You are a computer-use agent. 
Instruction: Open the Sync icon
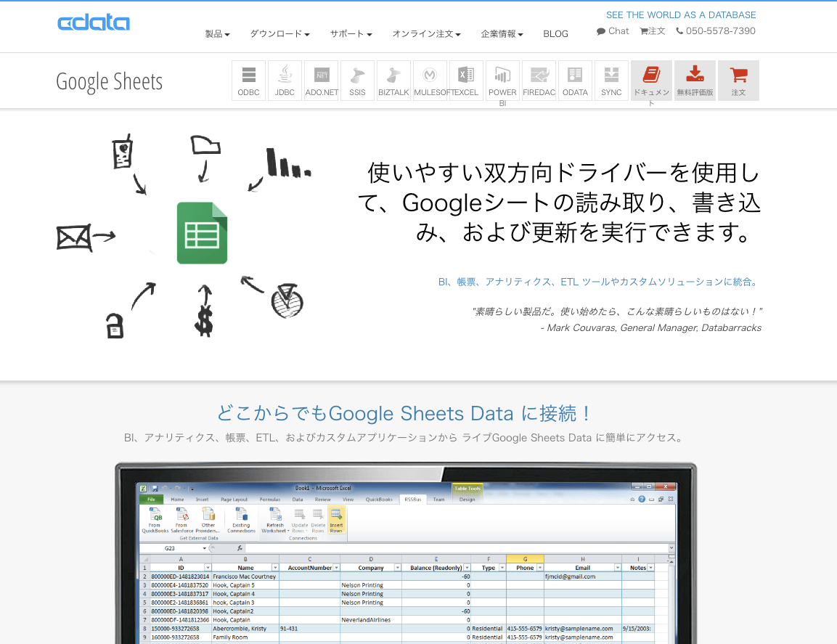point(612,80)
